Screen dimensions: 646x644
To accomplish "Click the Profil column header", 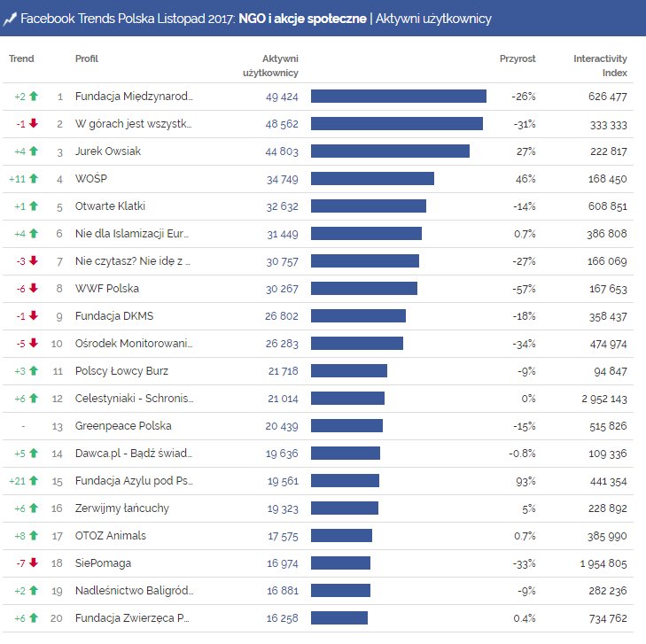I will [87, 59].
